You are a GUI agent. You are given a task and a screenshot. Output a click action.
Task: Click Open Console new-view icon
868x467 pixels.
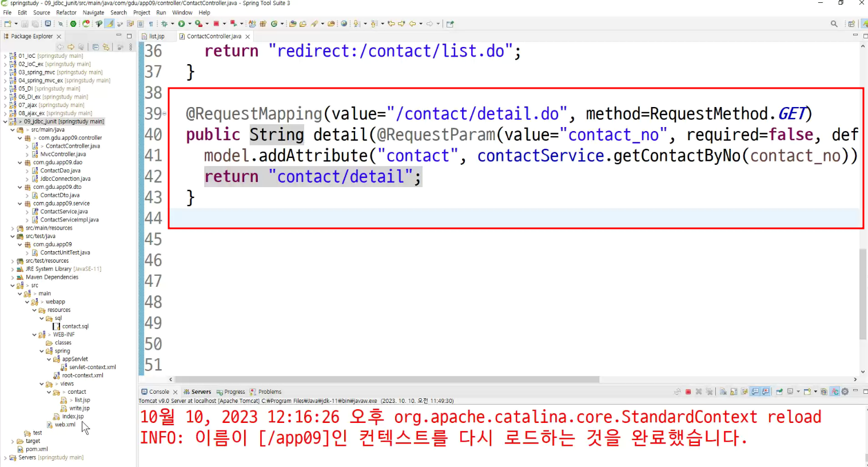pos(807,392)
